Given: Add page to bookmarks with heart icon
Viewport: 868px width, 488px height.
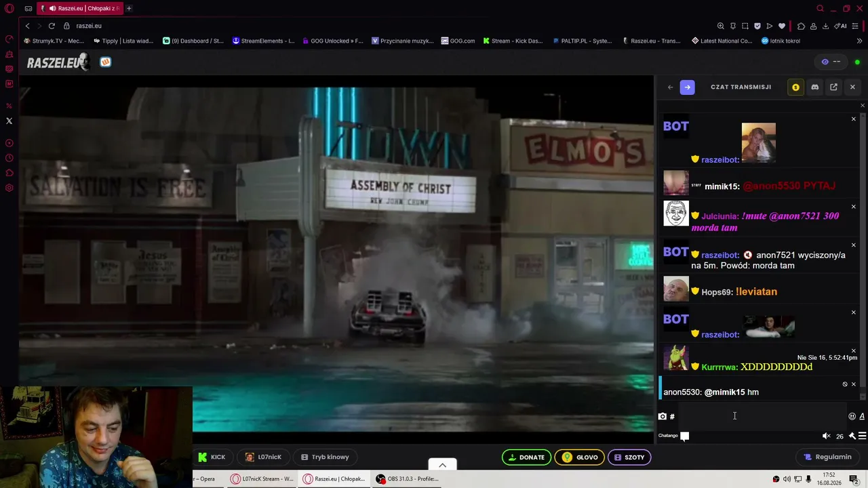Looking at the screenshot, I should click(x=782, y=26).
